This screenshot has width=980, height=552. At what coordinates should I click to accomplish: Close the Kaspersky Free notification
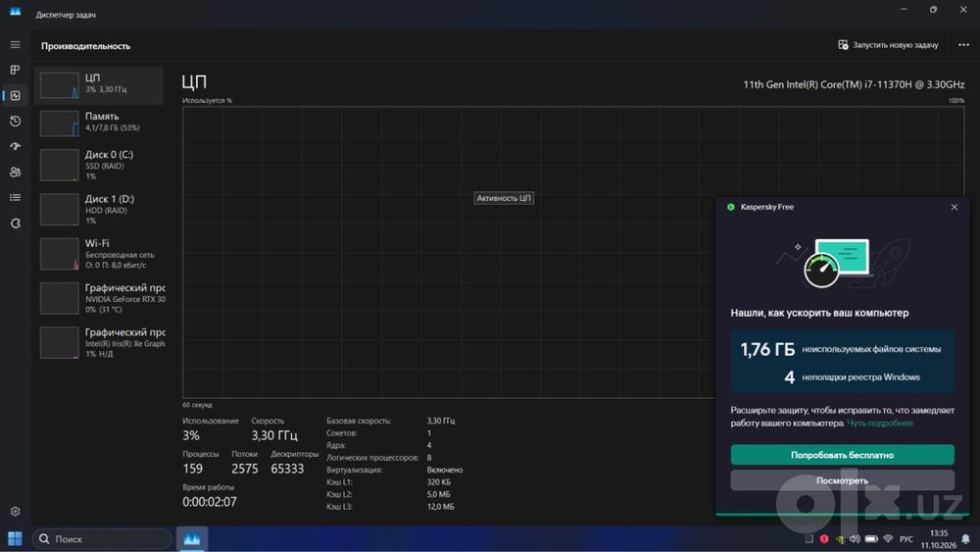click(955, 207)
